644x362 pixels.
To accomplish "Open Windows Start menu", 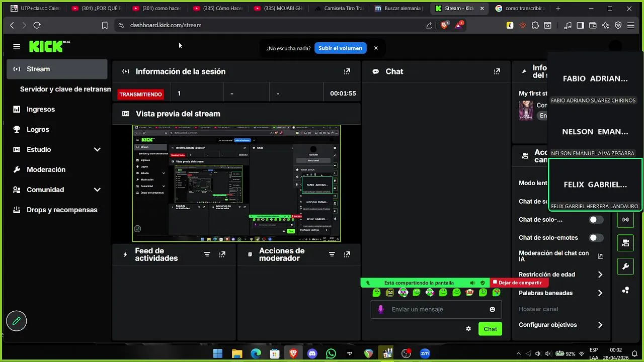I will (x=218, y=353).
